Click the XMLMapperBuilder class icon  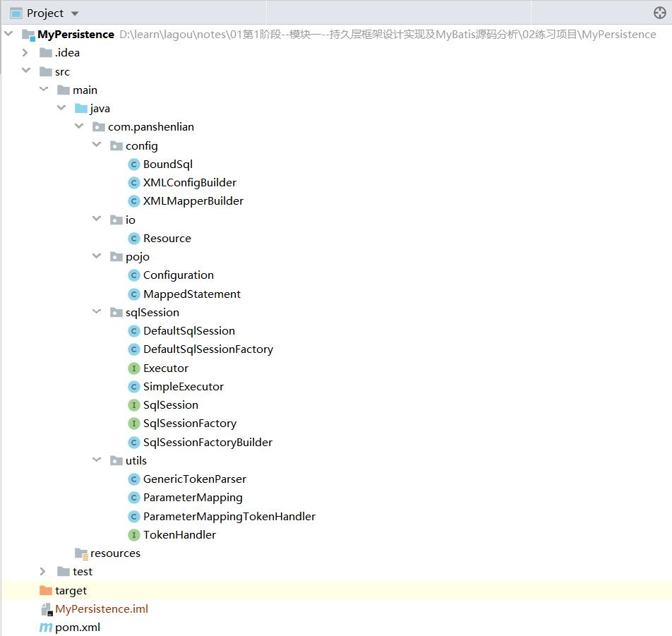(x=133, y=201)
